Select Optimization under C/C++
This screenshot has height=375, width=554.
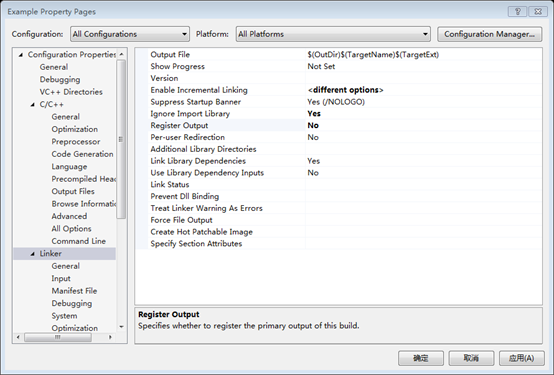pyautogui.click(x=75, y=129)
